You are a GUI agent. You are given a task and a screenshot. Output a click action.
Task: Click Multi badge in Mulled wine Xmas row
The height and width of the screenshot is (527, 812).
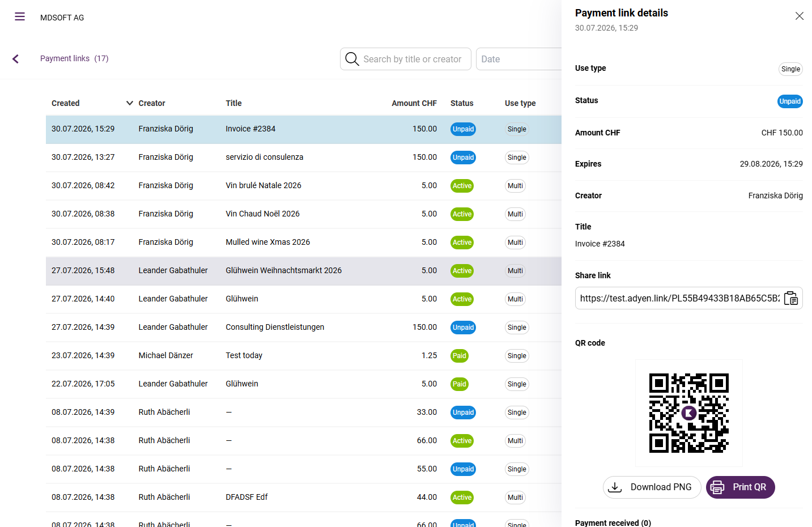(x=515, y=243)
